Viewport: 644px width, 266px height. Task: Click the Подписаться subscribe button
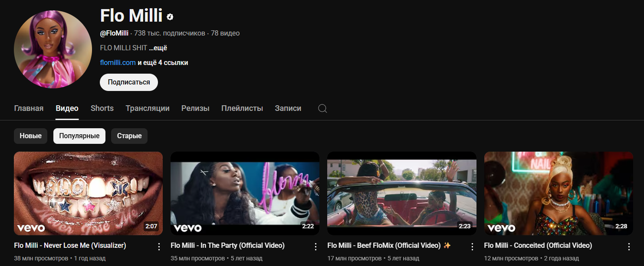point(129,82)
